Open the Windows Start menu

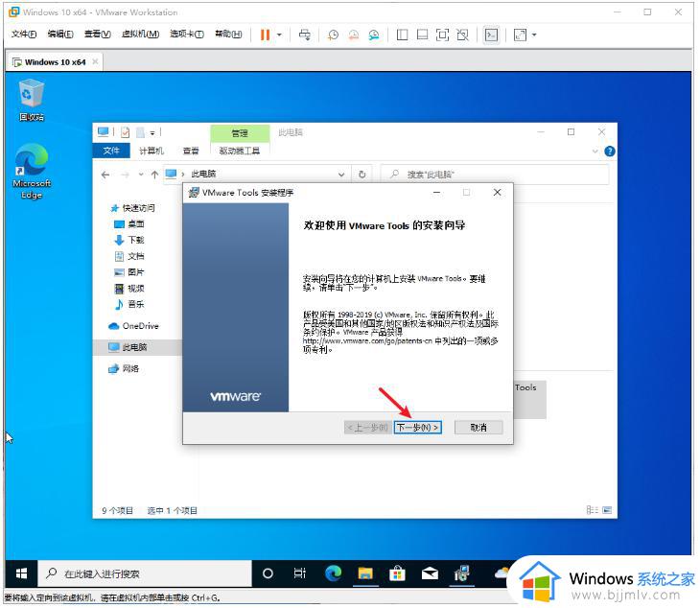click(x=21, y=573)
